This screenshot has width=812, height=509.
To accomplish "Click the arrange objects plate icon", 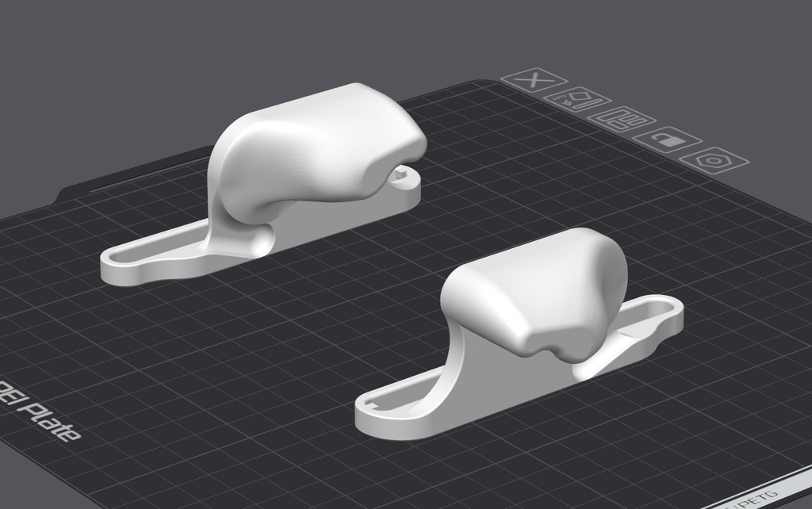I will point(620,119).
